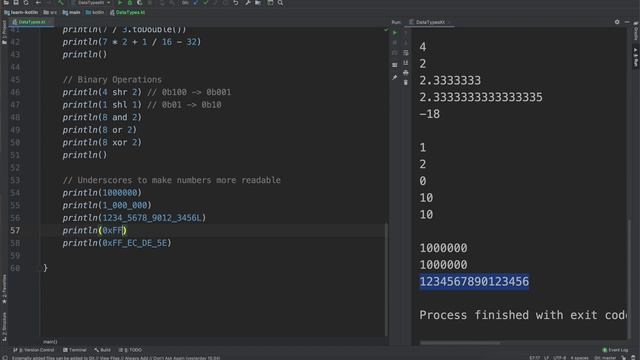Click scroll to end icon in Run panel
640x360 pixels.
pyautogui.click(x=406, y=62)
